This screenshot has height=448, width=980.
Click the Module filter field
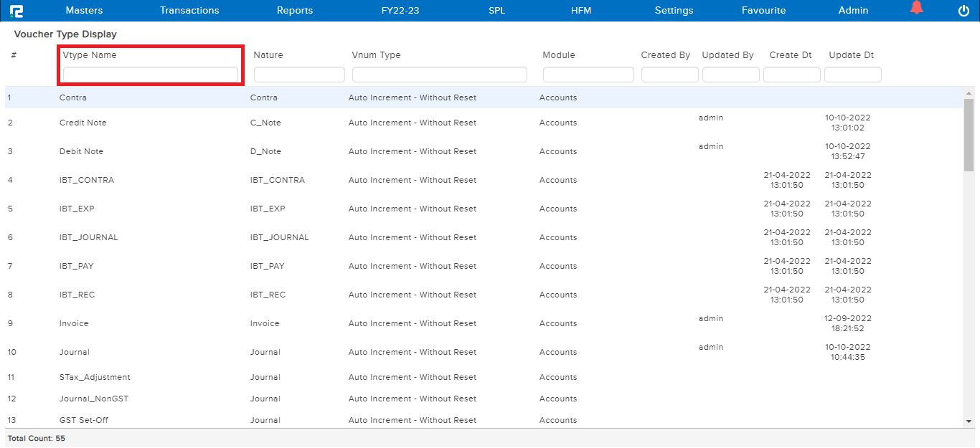pos(588,74)
